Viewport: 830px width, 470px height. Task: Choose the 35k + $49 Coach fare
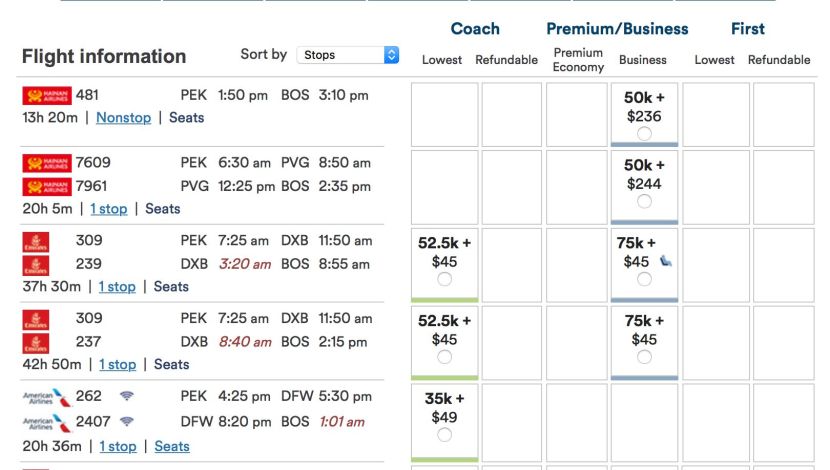pyautogui.click(x=444, y=435)
